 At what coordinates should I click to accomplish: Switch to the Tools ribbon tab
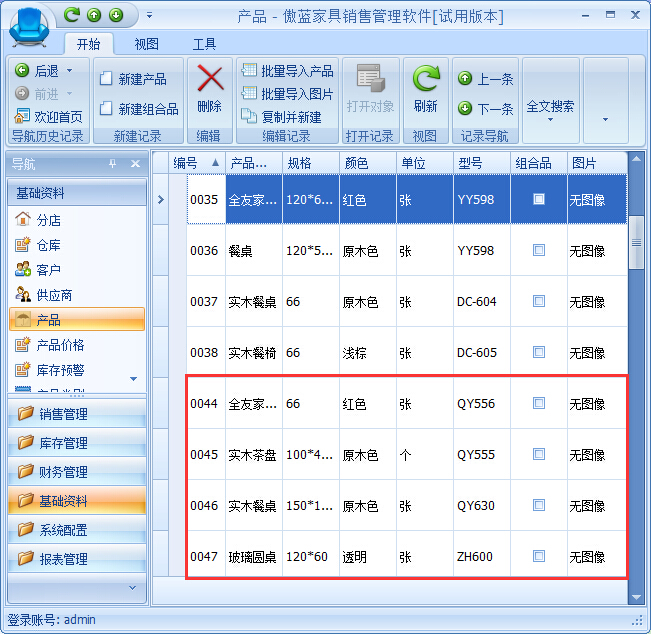(204, 44)
